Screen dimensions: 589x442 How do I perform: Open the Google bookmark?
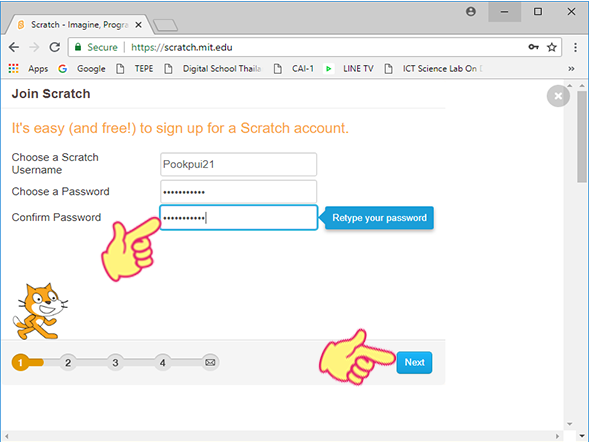pyautogui.click(x=82, y=68)
